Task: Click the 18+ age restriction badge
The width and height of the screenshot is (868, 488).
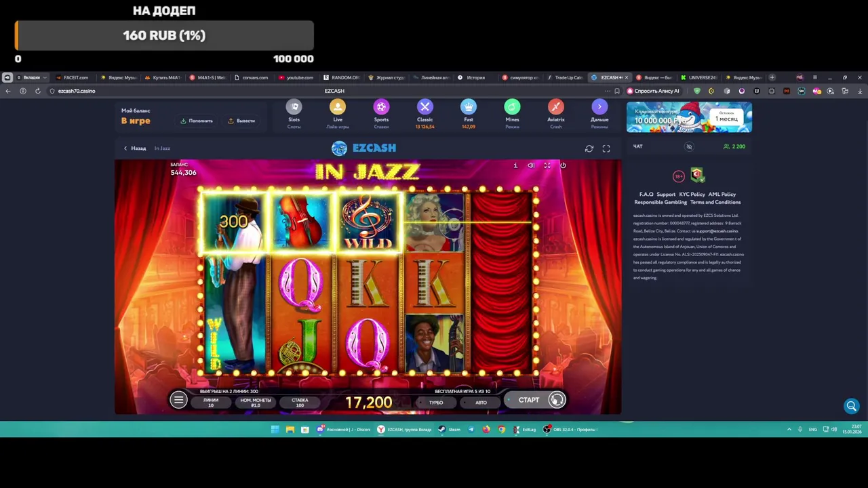Action: 679,176
